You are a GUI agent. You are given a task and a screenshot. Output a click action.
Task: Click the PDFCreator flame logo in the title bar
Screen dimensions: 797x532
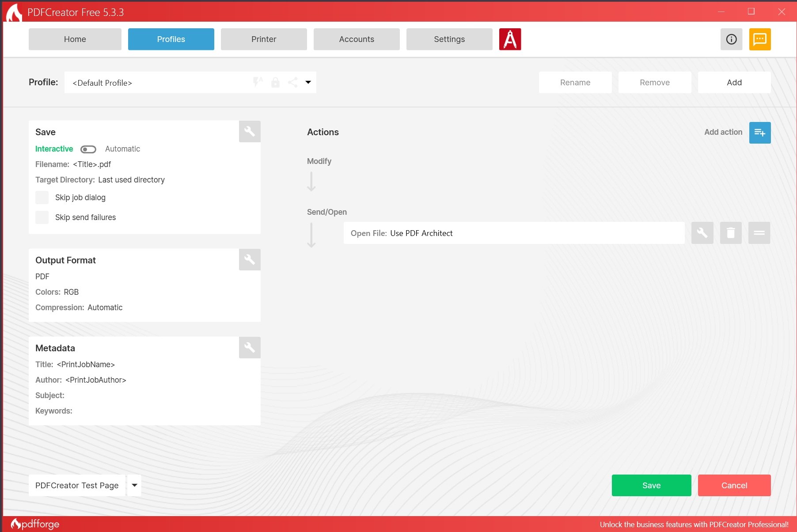pyautogui.click(x=14, y=12)
